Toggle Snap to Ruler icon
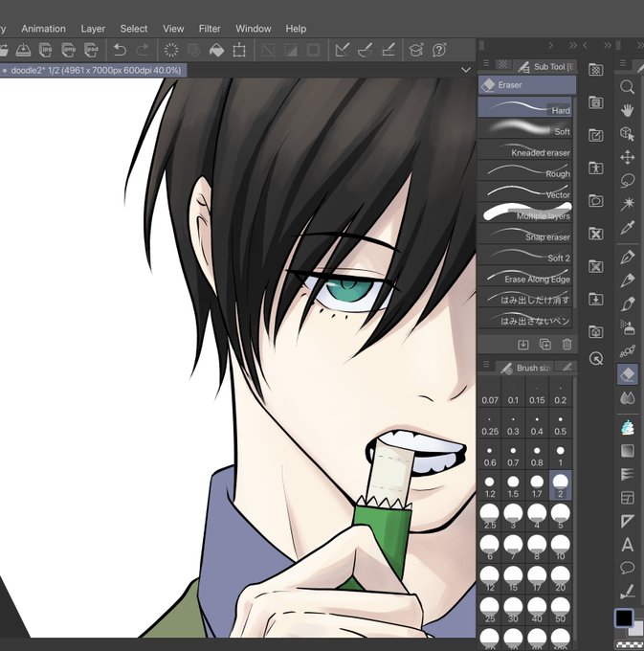 coord(342,50)
